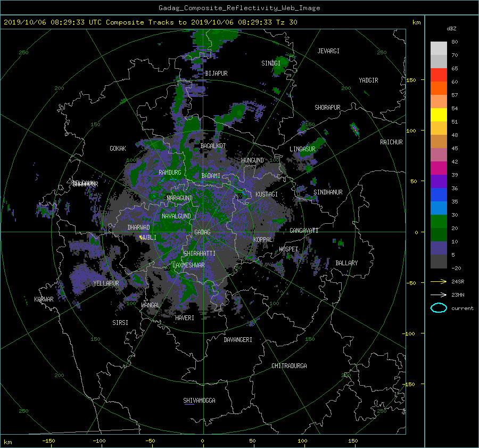Click the yellow 24SR arrow legend icon
The image size is (479, 448).
click(x=439, y=281)
